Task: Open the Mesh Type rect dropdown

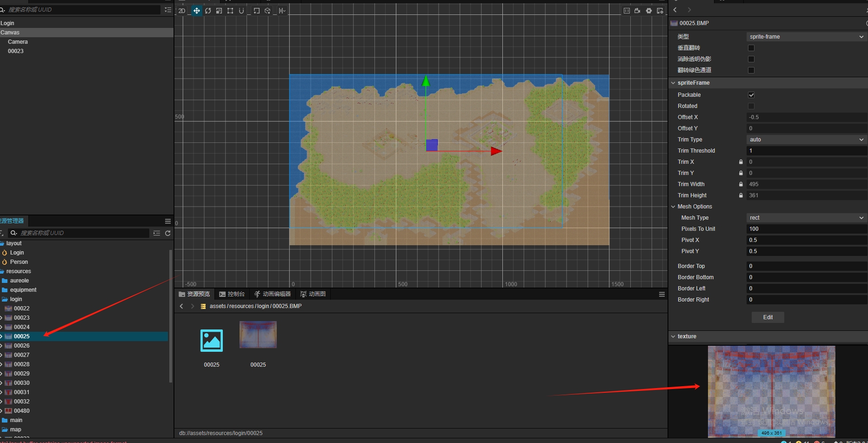Action: (807, 218)
